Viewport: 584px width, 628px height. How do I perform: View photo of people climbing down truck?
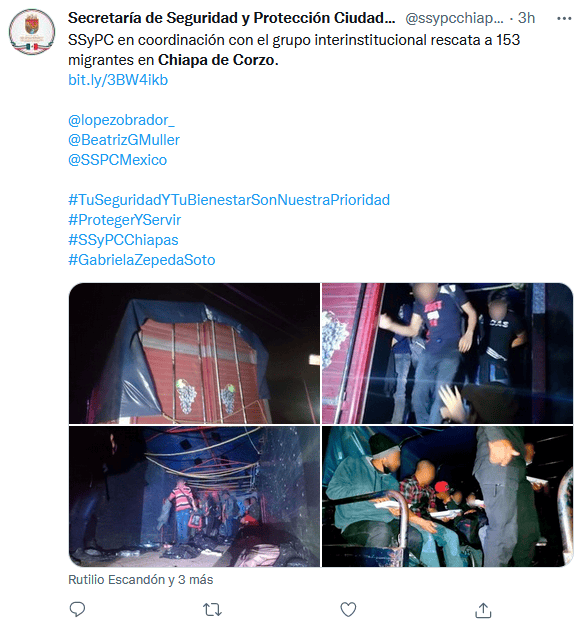coord(447,353)
